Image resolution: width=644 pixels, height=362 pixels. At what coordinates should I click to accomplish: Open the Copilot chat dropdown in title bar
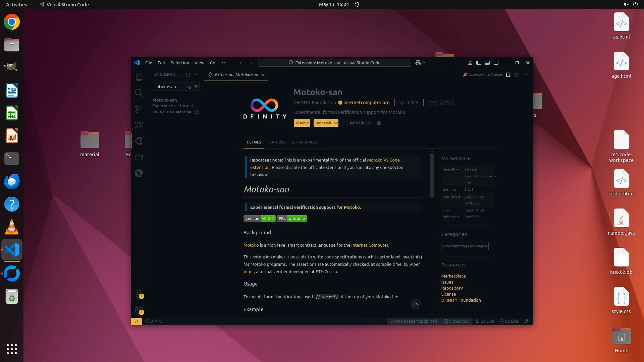[x=424, y=63]
